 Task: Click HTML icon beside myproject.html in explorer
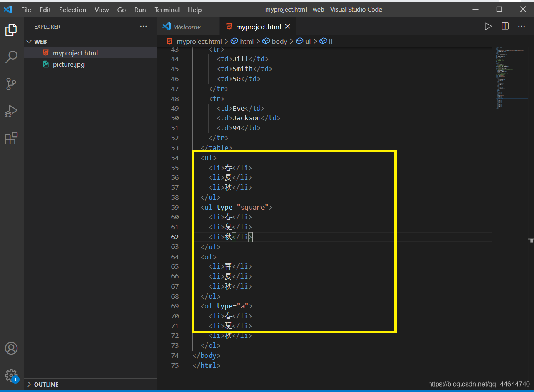pyautogui.click(x=46, y=53)
